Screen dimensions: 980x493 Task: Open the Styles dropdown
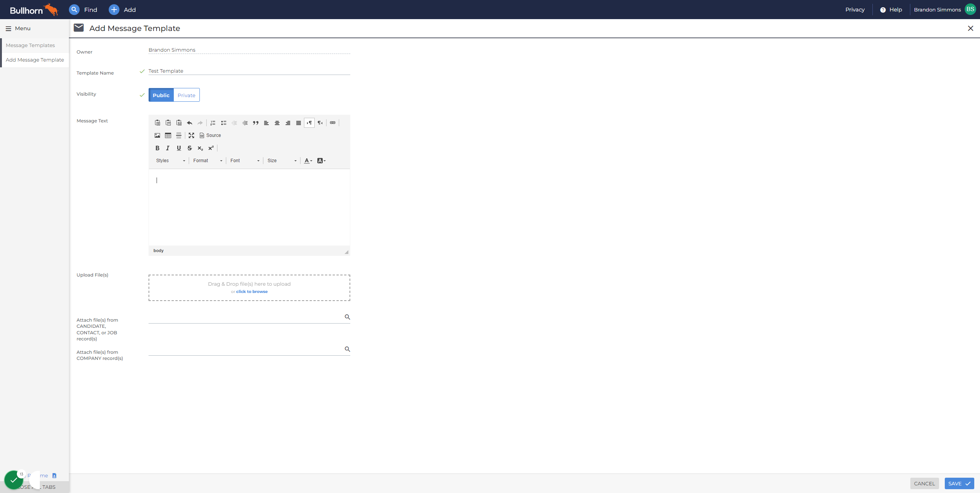tap(170, 161)
